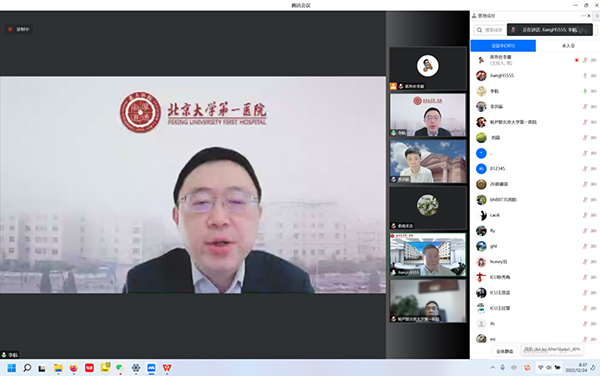
Task: Select member name 012345 in list
Action: 497,169
